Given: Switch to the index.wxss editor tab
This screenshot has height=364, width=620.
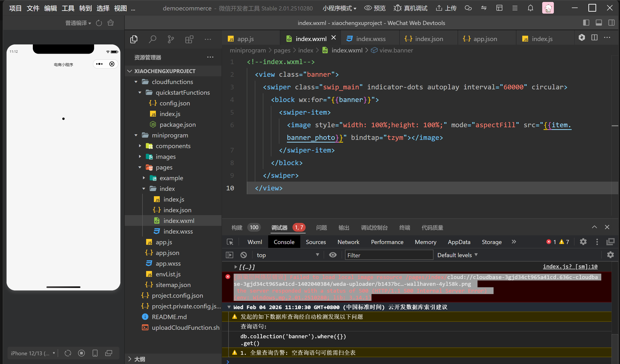Looking at the screenshot, I should (371, 39).
